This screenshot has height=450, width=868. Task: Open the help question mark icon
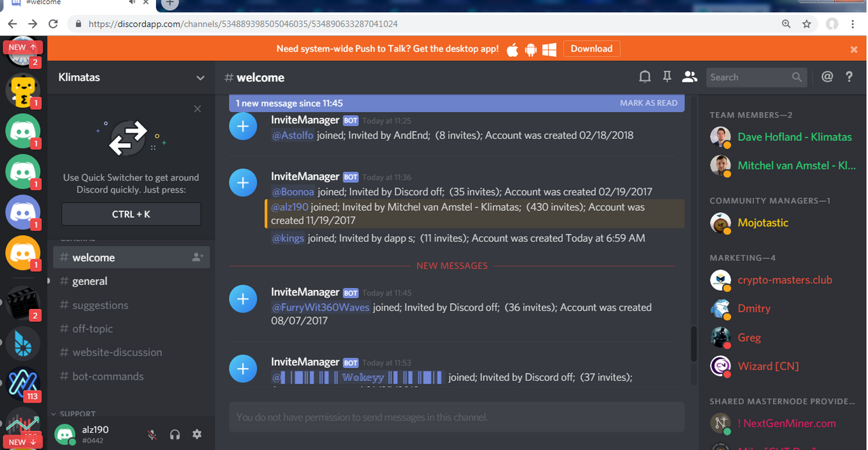[849, 77]
